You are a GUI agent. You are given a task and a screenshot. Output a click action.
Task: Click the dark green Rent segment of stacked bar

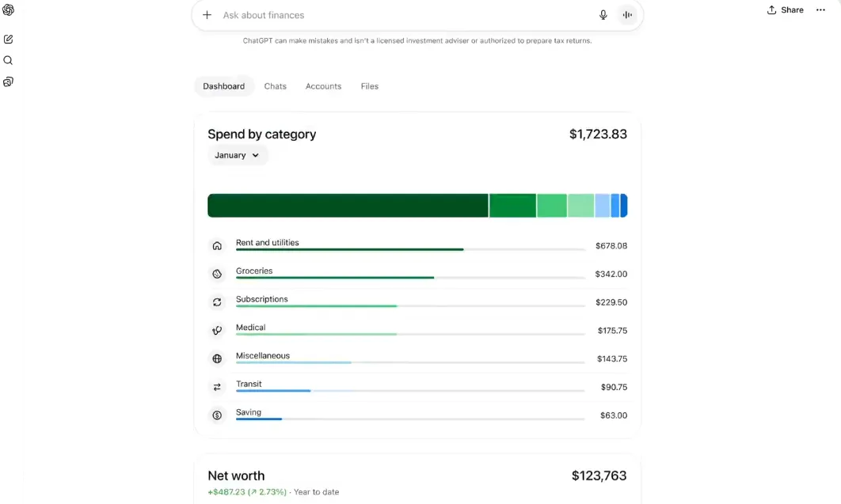(348, 206)
